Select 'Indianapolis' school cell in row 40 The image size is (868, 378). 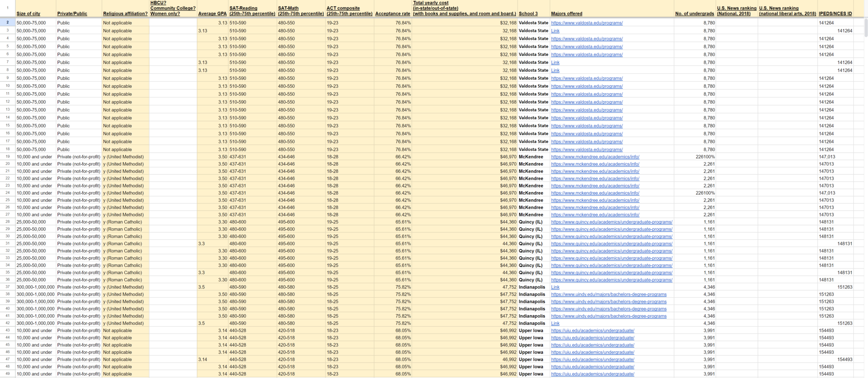[534, 309]
